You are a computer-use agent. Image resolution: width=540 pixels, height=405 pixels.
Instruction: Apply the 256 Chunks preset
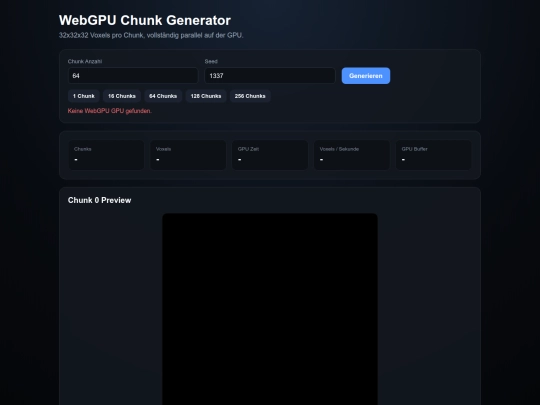coord(250,96)
